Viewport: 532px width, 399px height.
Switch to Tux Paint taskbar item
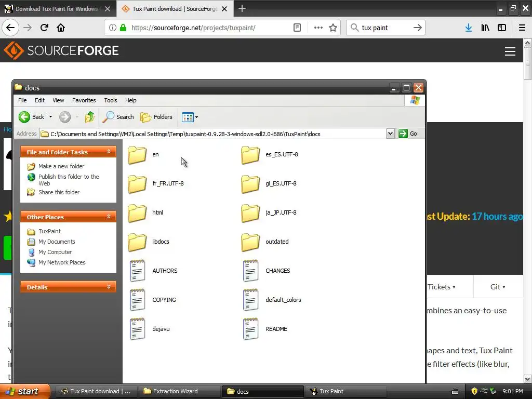(x=346, y=392)
